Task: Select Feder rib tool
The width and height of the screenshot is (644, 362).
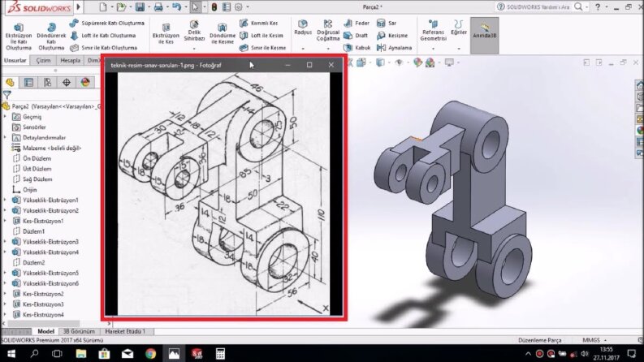Action: (x=357, y=23)
